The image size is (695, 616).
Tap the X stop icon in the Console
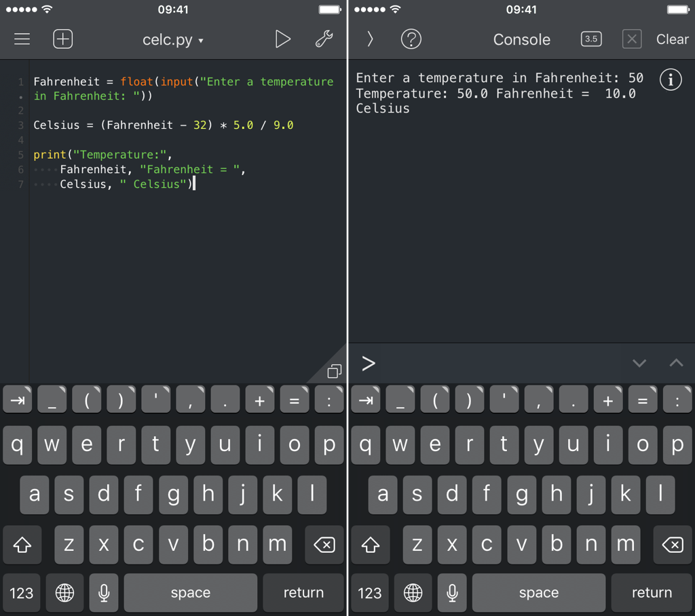632,39
